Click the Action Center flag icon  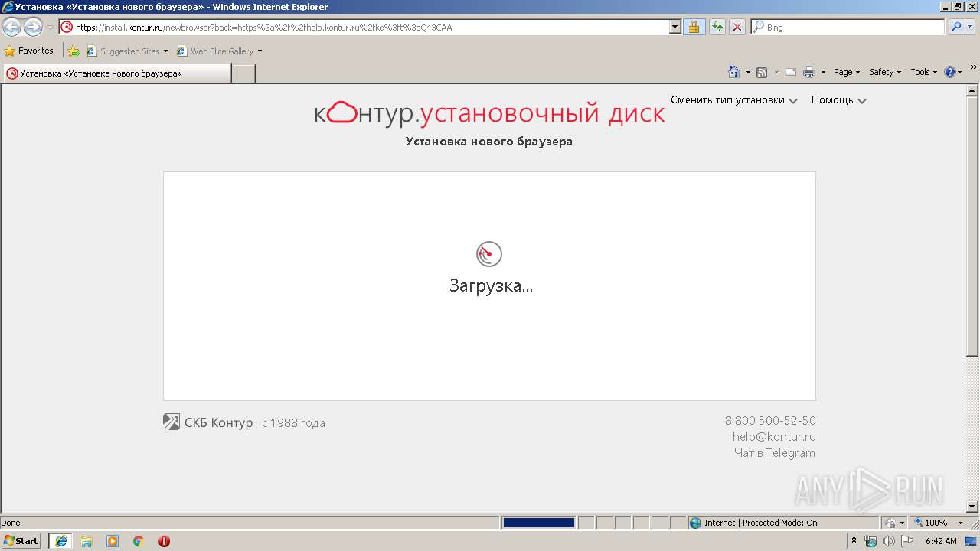point(907,541)
